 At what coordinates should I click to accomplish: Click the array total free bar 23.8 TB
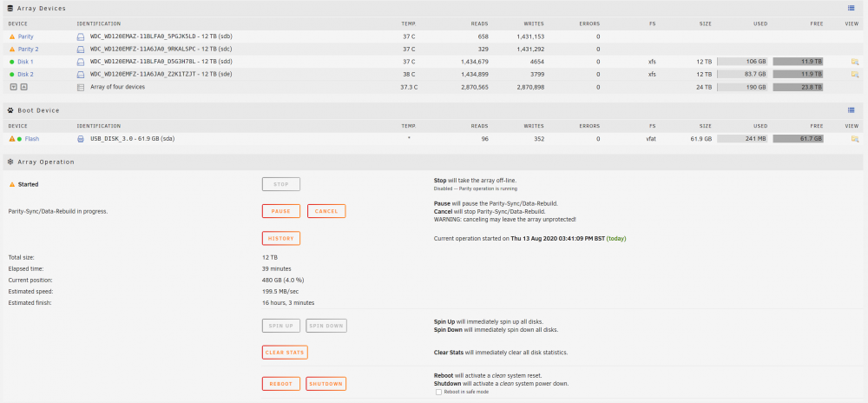coord(798,87)
